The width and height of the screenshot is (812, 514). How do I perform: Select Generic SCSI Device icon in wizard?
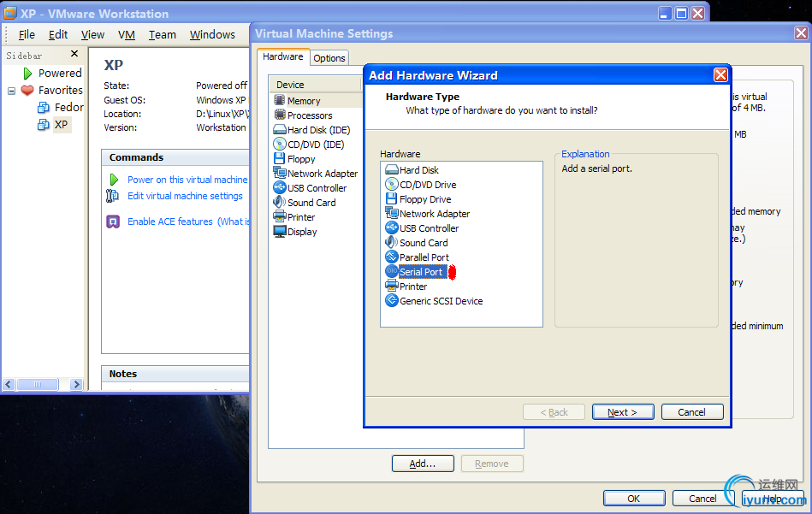point(392,300)
